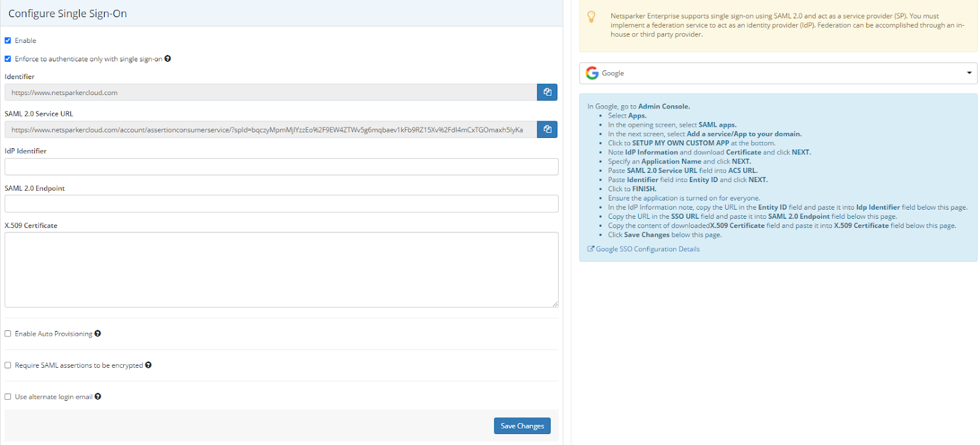The height and width of the screenshot is (445, 980).
Task: Click the lightbulb tip icon
Action: coord(591,17)
